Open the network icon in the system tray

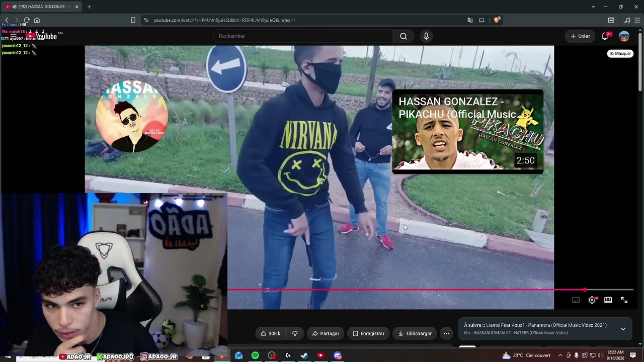pos(593,355)
